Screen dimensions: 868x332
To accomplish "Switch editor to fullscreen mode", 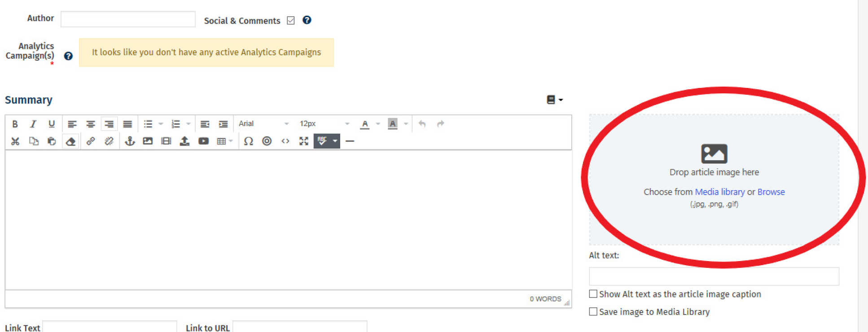I will (x=304, y=141).
